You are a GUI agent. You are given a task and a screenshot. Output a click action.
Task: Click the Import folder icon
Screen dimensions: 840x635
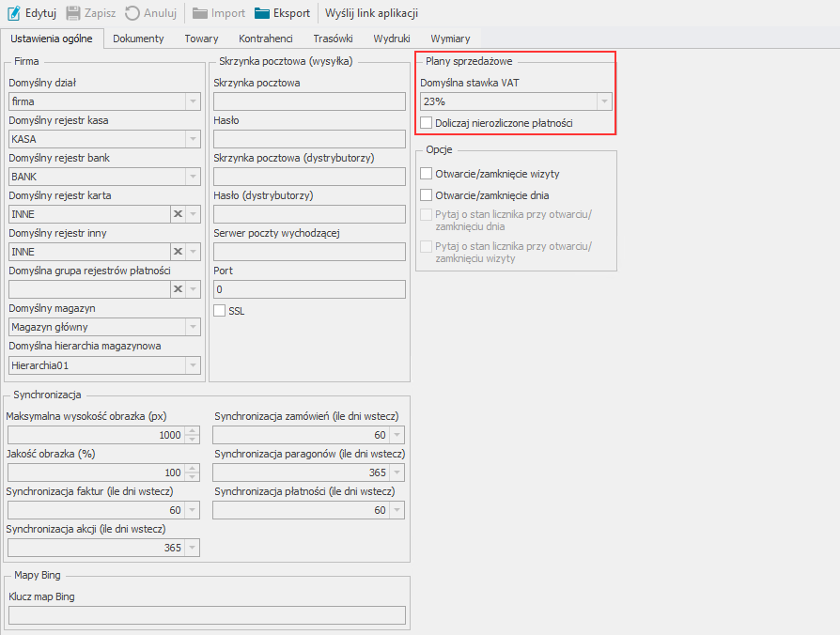(200, 13)
